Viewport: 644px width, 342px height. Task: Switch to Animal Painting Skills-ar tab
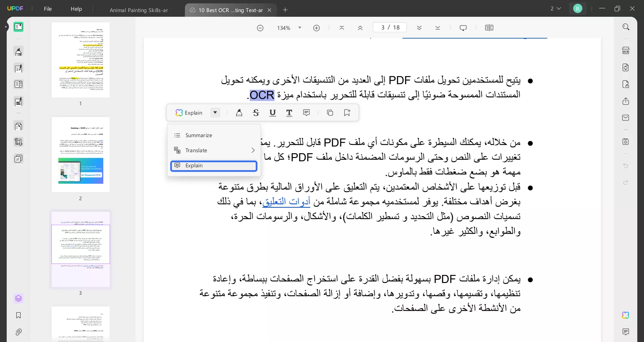coord(139,10)
